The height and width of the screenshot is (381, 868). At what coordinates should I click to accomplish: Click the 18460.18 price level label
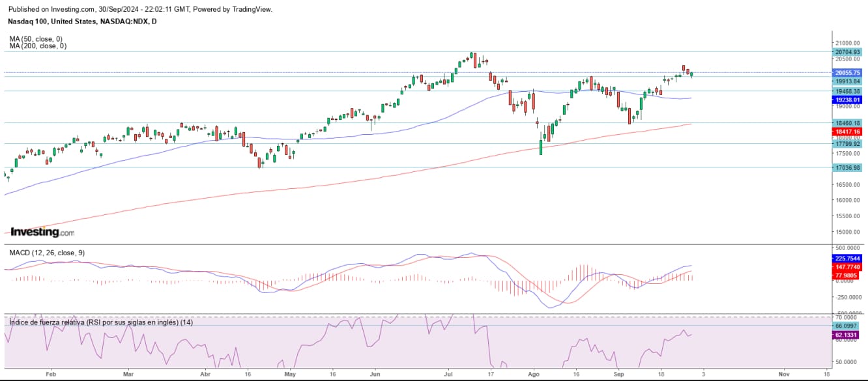point(847,122)
